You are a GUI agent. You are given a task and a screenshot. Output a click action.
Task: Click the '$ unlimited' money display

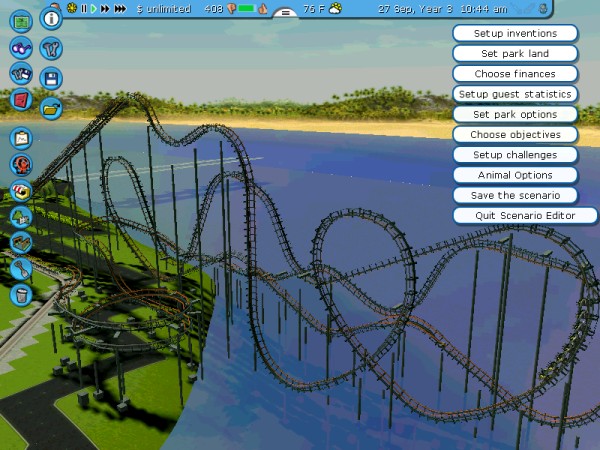[164, 8]
